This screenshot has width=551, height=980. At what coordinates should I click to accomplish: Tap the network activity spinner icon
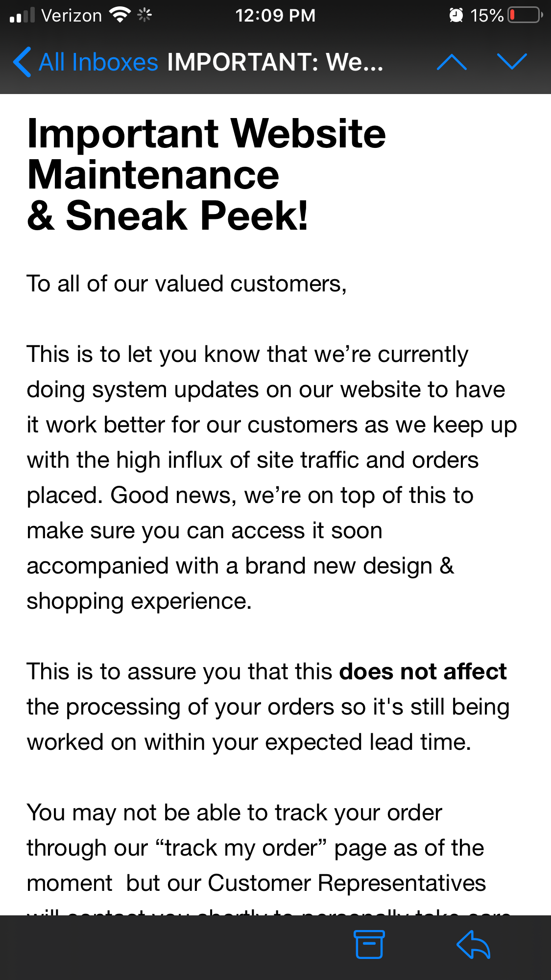point(144,15)
